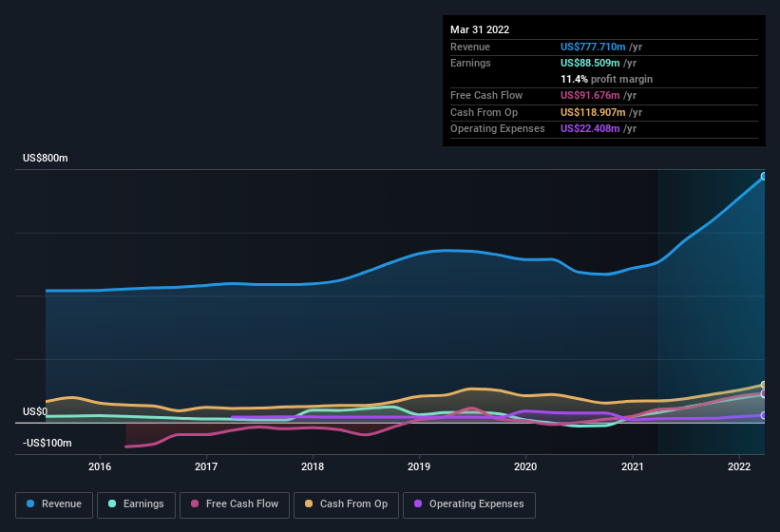Image resolution: width=780 pixels, height=532 pixels.
Task: Click the US$118.907m cash from op value
Action: [x=593, y=112]
